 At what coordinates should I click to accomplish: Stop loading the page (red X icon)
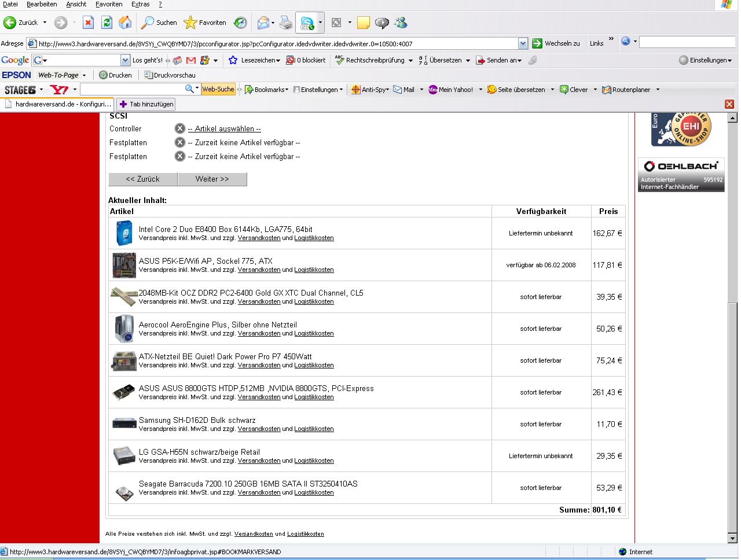coord(88,23)
